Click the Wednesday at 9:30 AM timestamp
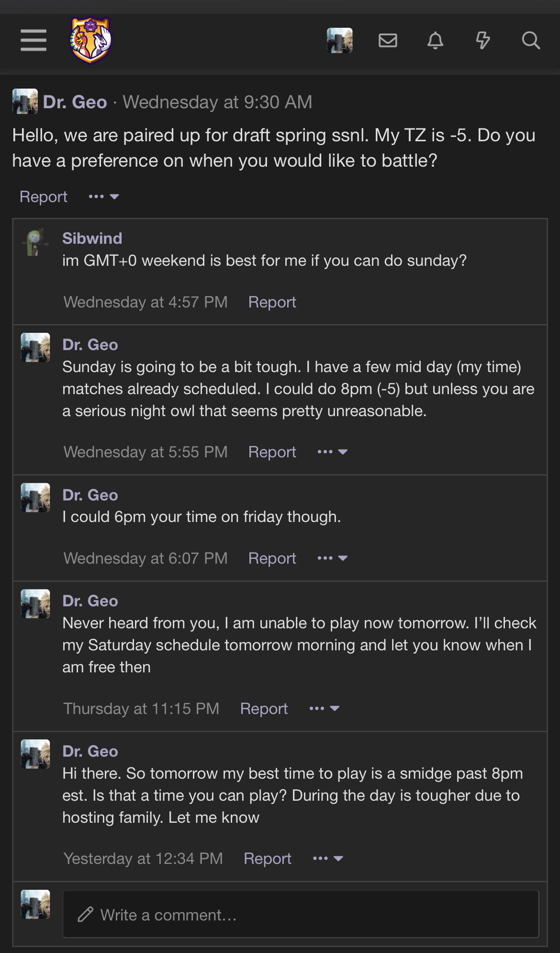The image size is (560, 953). point(217,102)
